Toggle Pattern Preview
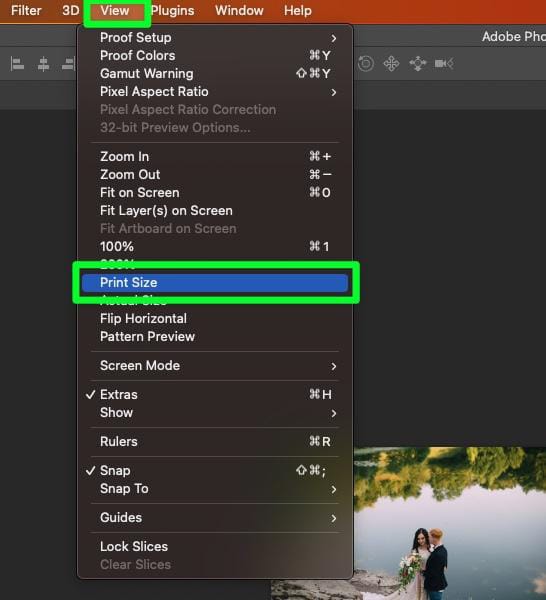 pos(215,336)
